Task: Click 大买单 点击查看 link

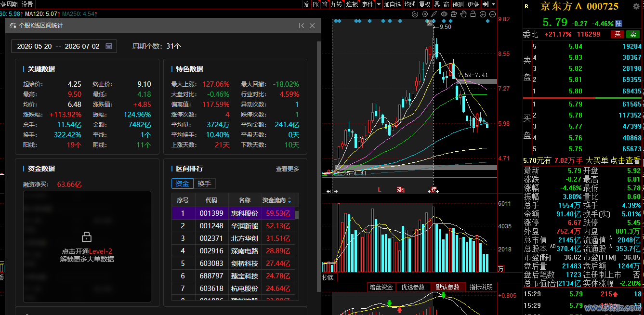Action: pos(613,161)
